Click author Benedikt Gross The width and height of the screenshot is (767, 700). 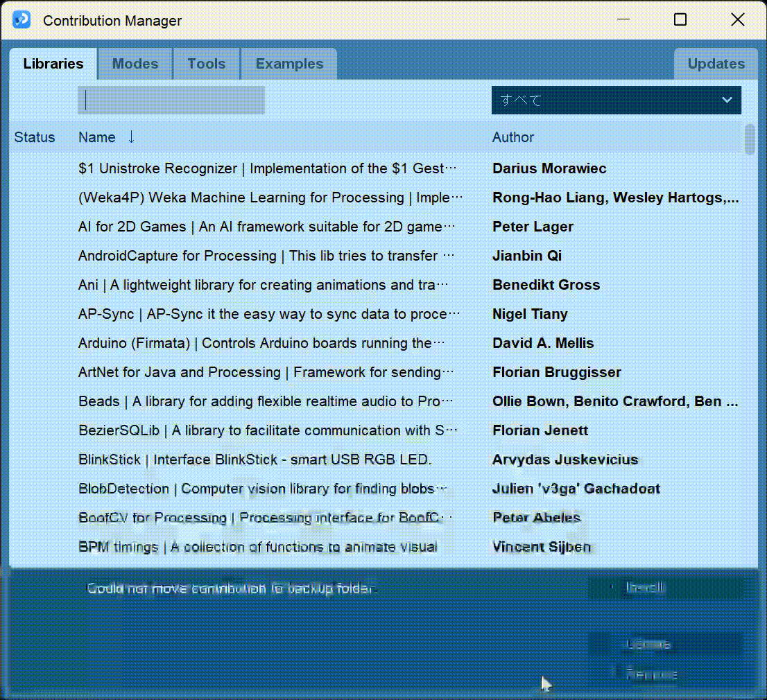[x=546, y=284]
